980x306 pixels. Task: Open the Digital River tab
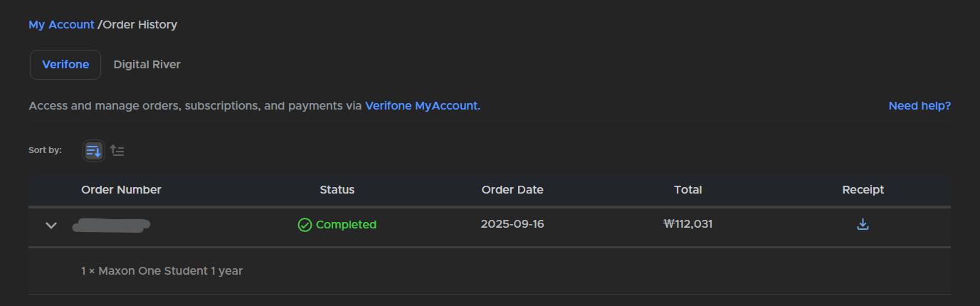[147, 65]
